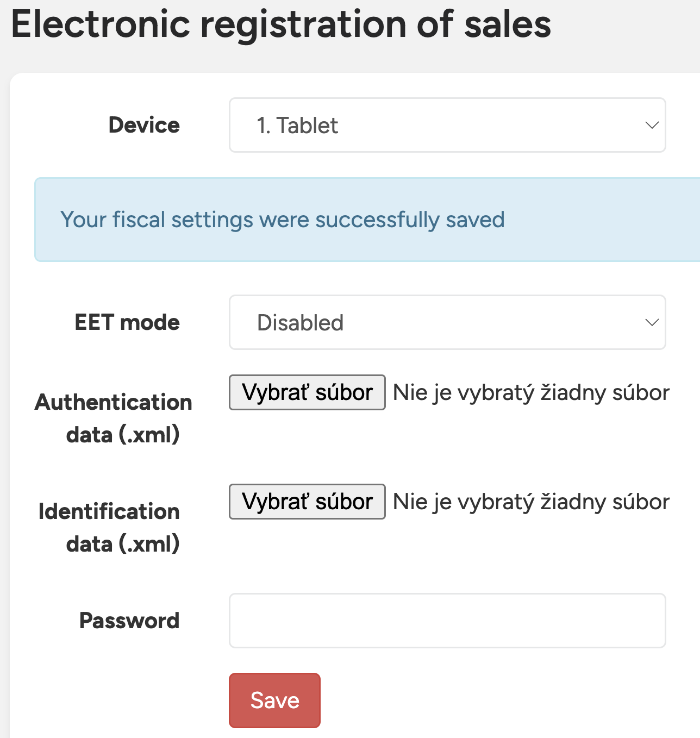Choose file for Identification data
The image size is (700, 738).
[x=307, y=502]
